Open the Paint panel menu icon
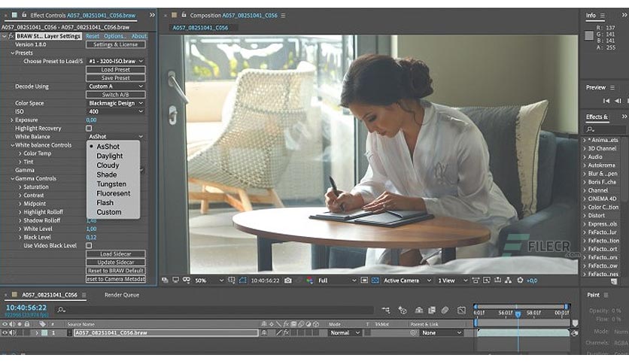This screenshot has height=364, width=629. tap(606, 295)
